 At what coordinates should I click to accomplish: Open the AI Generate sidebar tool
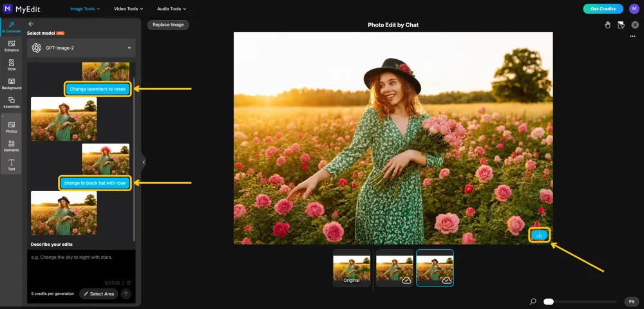coord(12,27)
